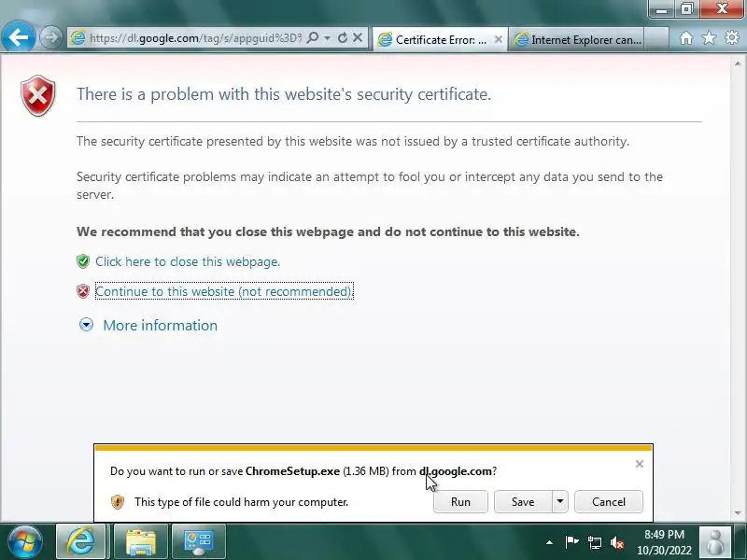Screen dimensions: 747x560
Task: Open the address bar autocomplete dropdown arrow
Action: pyautogui.click(x=328, y=37)
